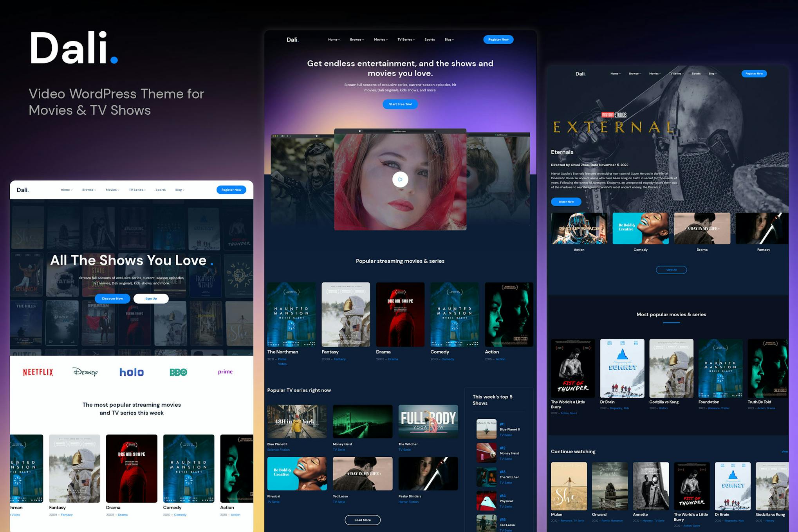Open Be Bold Comedy genre card
Viewport: 798px width, 532px height.
coord(641,229)
